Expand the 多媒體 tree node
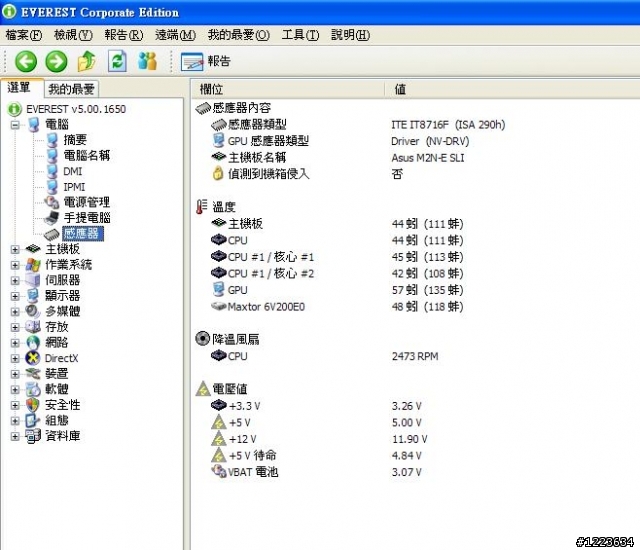The height and width of the screenshot is (550, 640). click(x=15, y=312)
